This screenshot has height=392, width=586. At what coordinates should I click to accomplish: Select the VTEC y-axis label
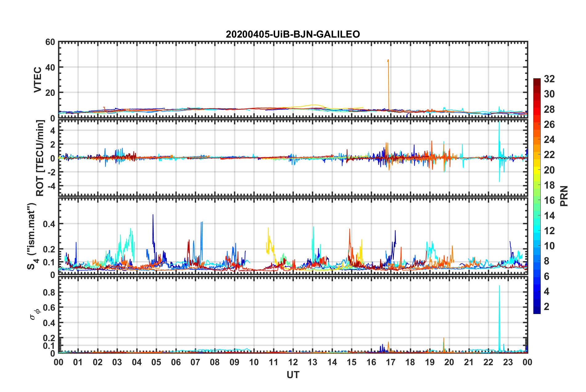[38, 80]
